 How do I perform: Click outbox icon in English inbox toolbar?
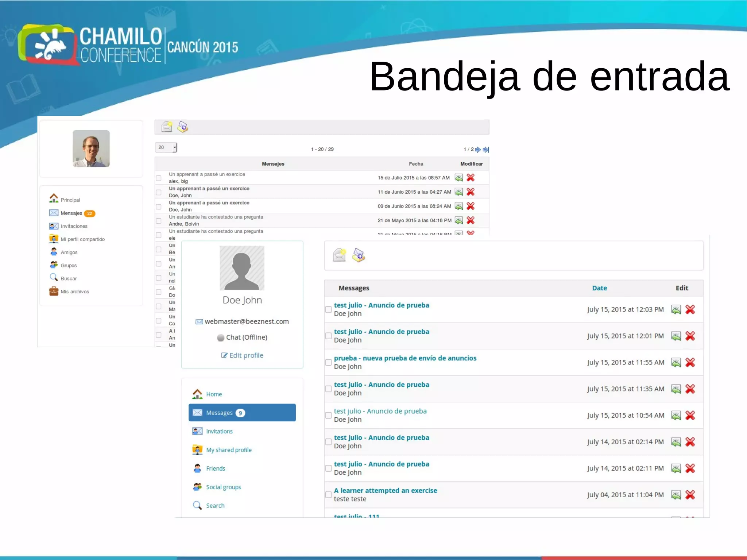pyautogui.click(x=359, y=255)
